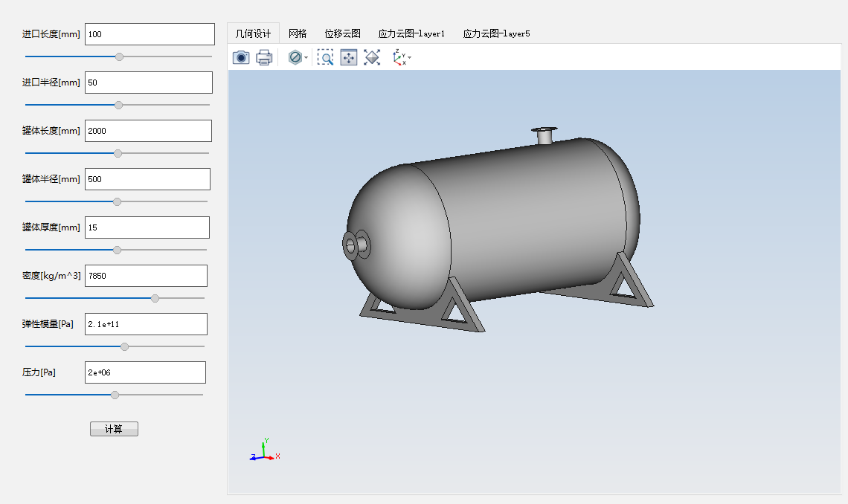The width and height of the screenshot is (848, 504).
Task: Click the 弹性模量 input field showing 2.1e+11
Action: click(146, 324)
